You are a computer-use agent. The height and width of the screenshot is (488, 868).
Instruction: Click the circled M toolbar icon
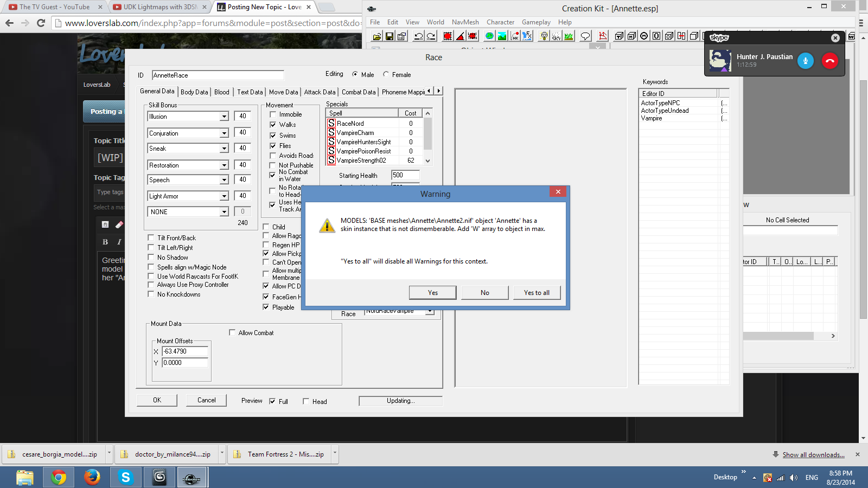[x=644, y=36]
